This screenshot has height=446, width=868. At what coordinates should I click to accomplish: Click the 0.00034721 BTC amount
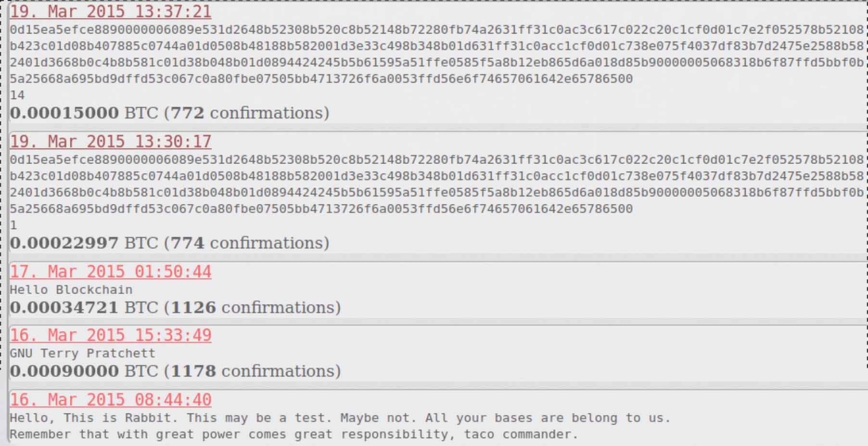(84, 307)
